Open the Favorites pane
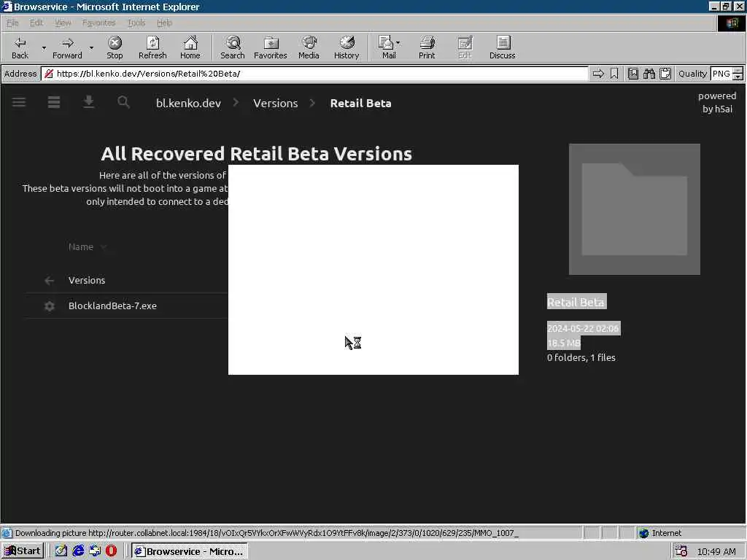 point(270,47)
